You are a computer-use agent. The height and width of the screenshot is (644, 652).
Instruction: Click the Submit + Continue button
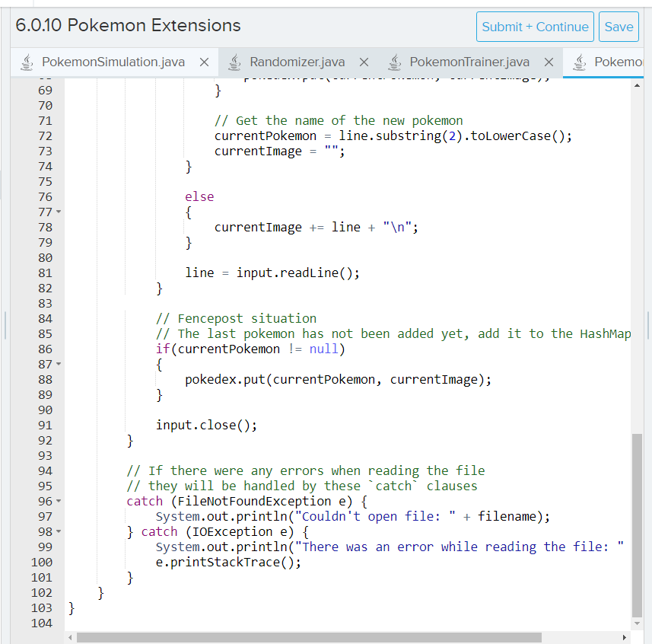click(x=535, y=26)
